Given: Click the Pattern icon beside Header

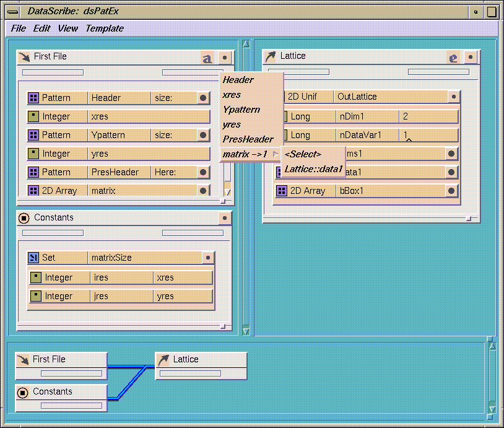Looking at the screenshot, I should pyautogui.click(x=33, y=98).
